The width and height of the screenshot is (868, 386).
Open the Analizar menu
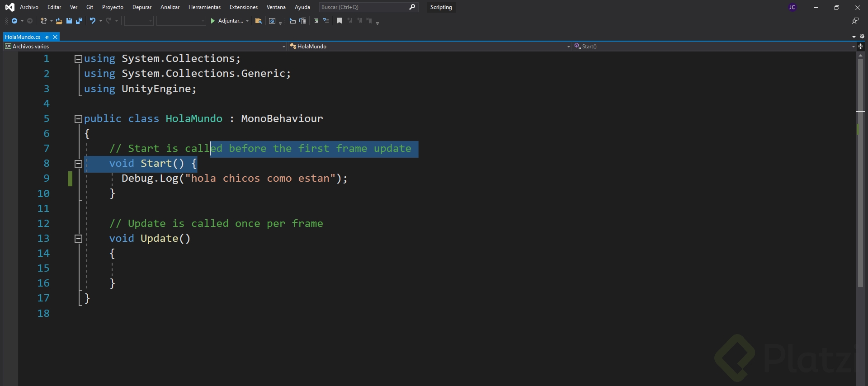[170, 7]
